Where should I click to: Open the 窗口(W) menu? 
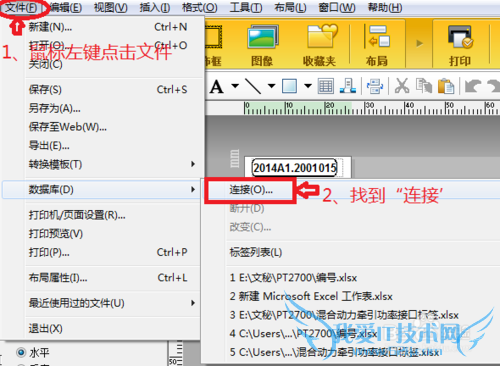click(x=337, y=7)
